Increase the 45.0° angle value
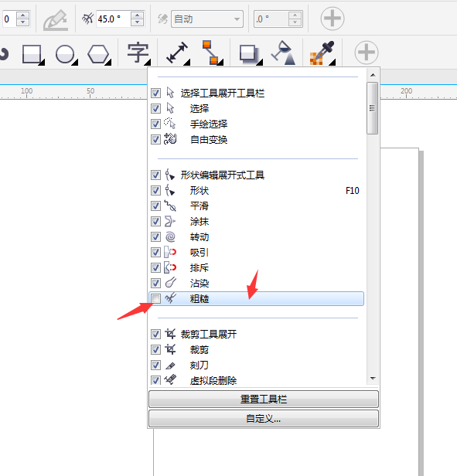 [138, 15]
